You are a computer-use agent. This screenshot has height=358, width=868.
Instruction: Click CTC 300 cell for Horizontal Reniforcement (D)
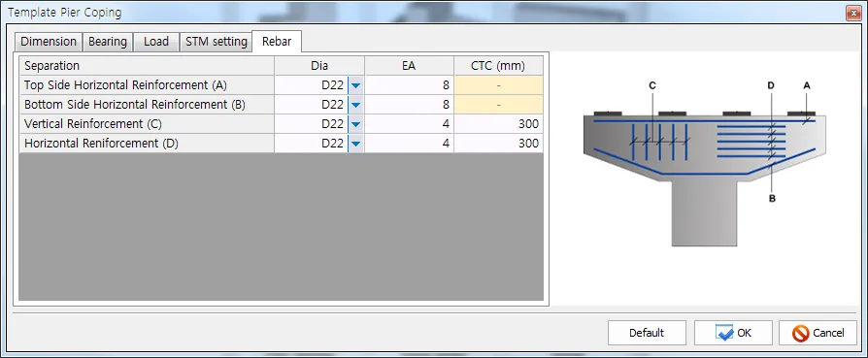pos(499,144)
